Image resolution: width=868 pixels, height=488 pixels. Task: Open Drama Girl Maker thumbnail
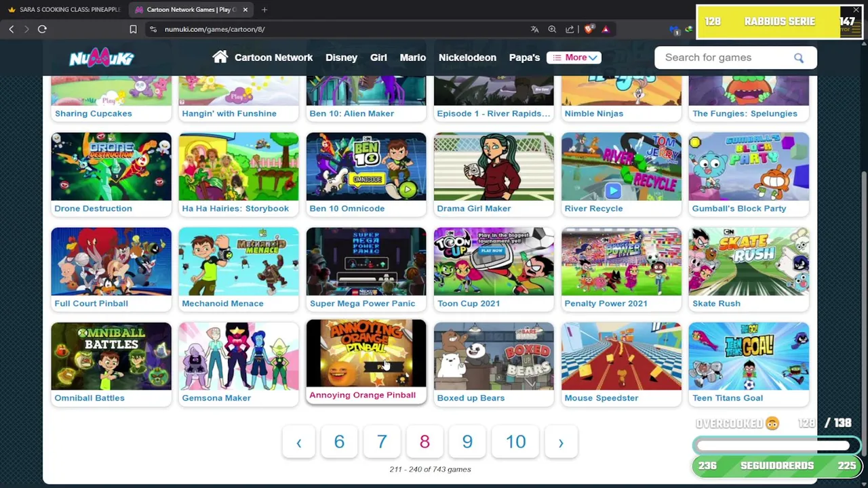494,167
